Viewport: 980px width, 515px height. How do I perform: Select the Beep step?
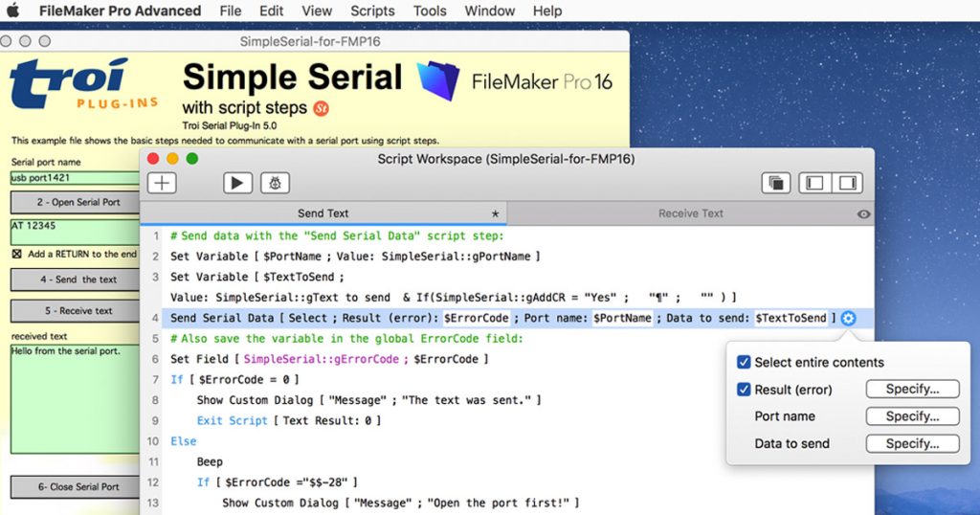click(x=210, y=462)
